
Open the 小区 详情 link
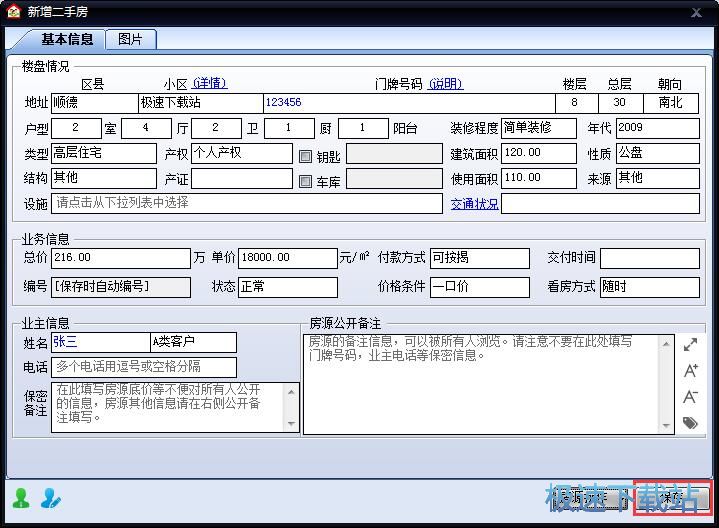(210, 84)
